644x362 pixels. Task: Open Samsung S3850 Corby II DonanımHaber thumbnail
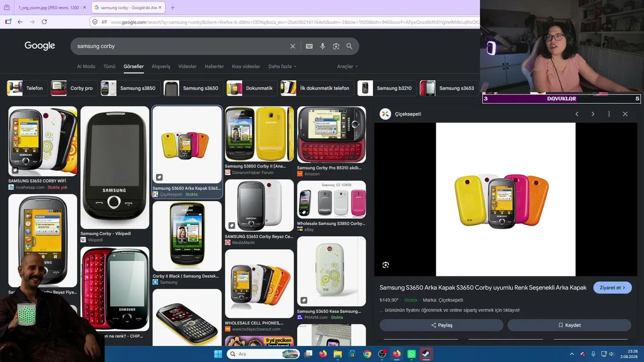pos(259,134)
